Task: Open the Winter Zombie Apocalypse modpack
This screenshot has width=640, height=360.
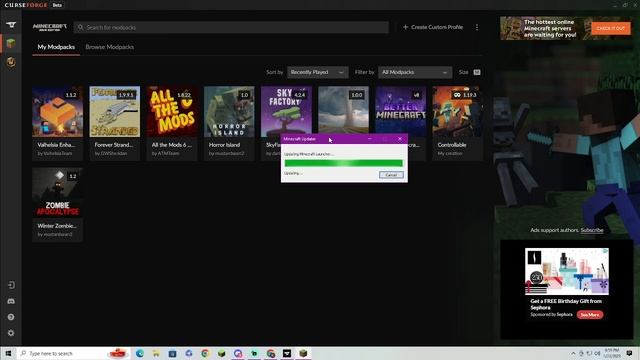Action: 58,204
